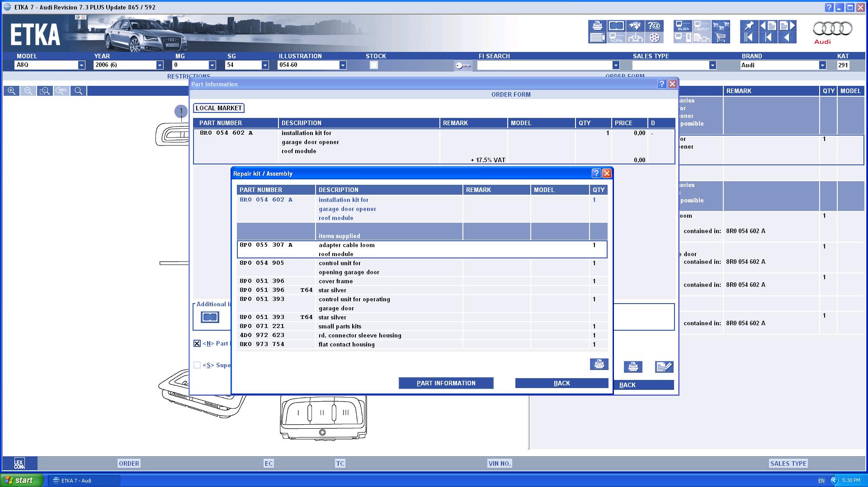This screenshot has width=868, height=487.
Task: Click the EN language indicator in tray
Action: click(x=821, y=481)
